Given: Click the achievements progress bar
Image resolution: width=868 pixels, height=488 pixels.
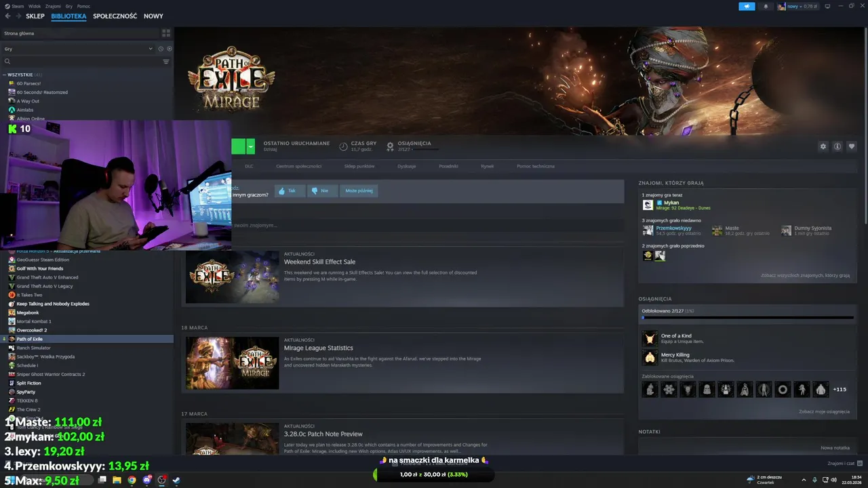Looking at the screenshot, I should click(x=747, y=317).
